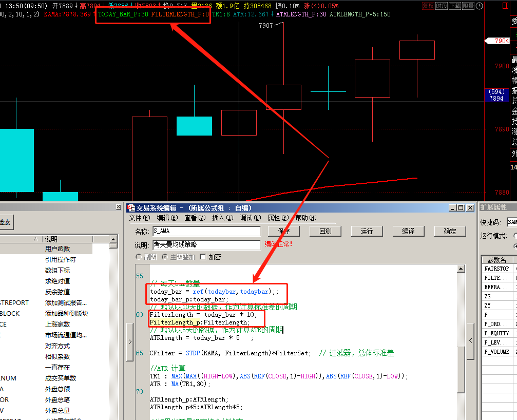Image resolution: width=517 pixels, height=420 pixels.
Task: Click the 保存 button
Action: 283,231
